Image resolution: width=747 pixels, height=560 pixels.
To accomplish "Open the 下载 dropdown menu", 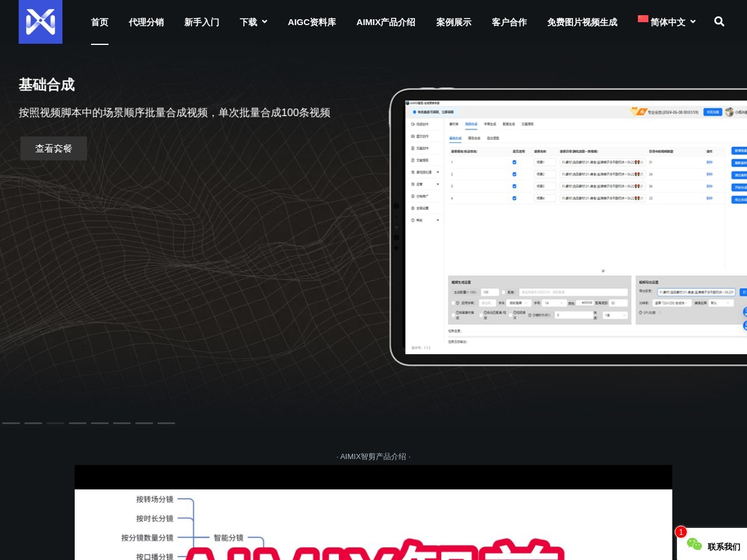I will point(253,22).
